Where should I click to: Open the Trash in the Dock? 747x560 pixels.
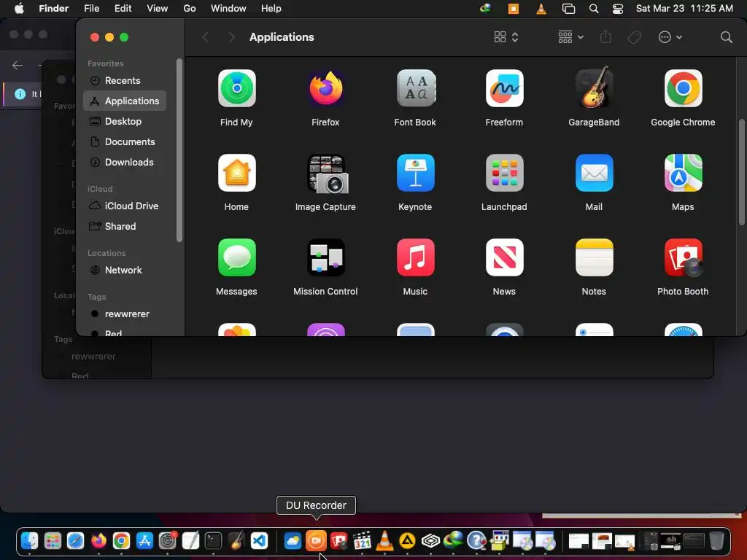coord(716,540)
